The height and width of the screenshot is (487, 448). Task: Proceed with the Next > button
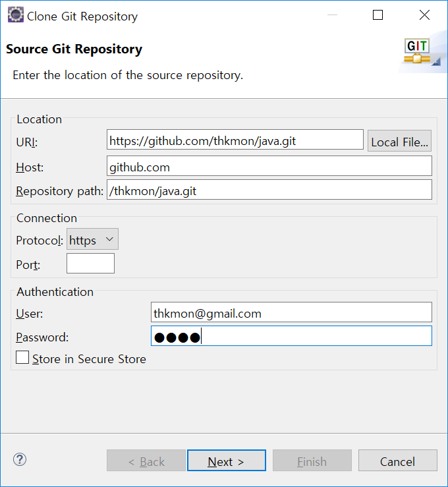(226, 461)
